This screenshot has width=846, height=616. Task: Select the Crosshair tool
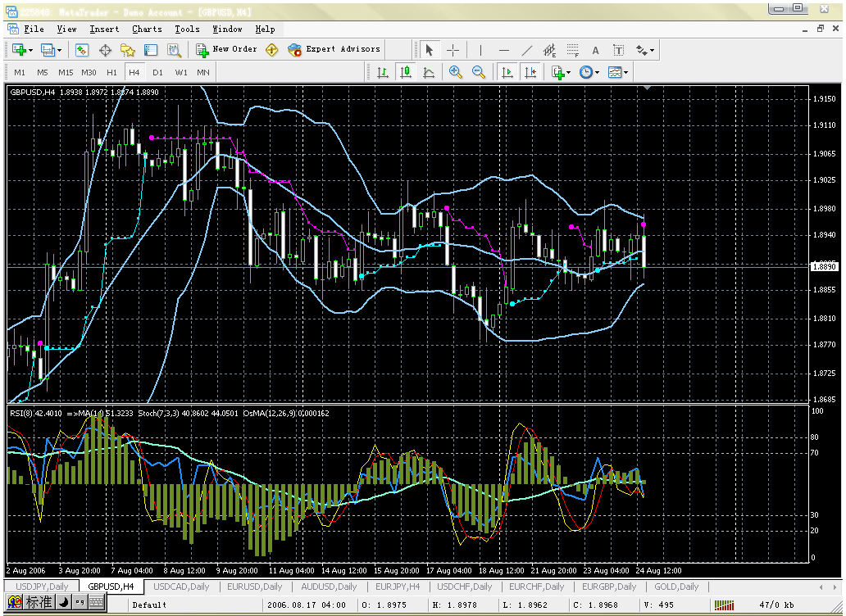click(x=453, y=50)
